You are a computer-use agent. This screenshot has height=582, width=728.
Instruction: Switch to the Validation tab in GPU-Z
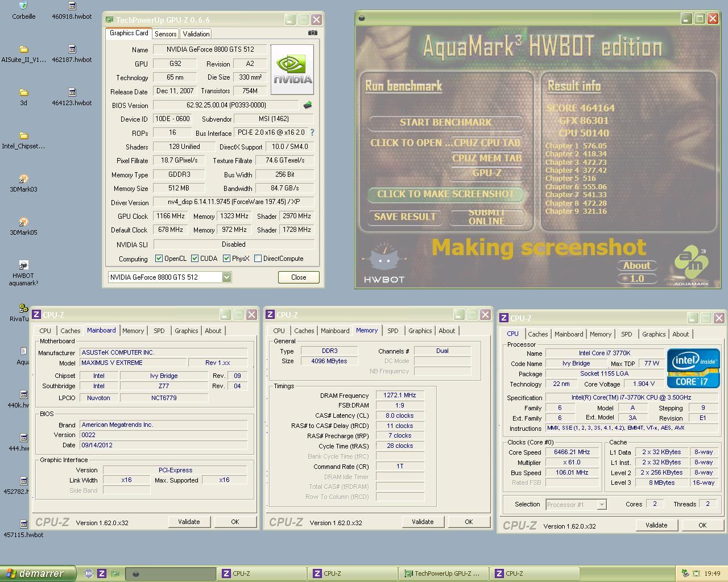click(196, 34)
